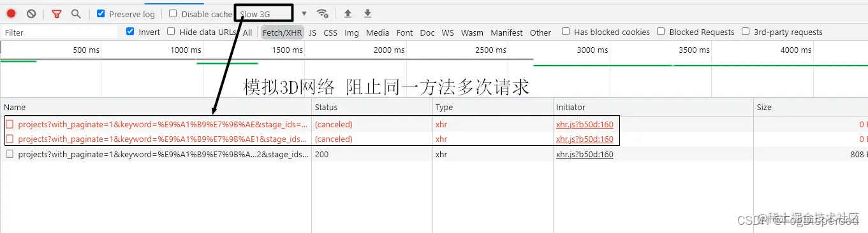Viewport: 868px width, 233px height.
Task: Stop recording network log (red button)
Action: [x=11, y=13]
